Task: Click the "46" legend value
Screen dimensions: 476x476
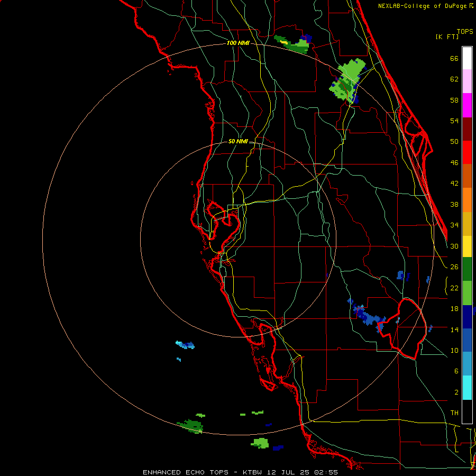Action: click(454, 163)
